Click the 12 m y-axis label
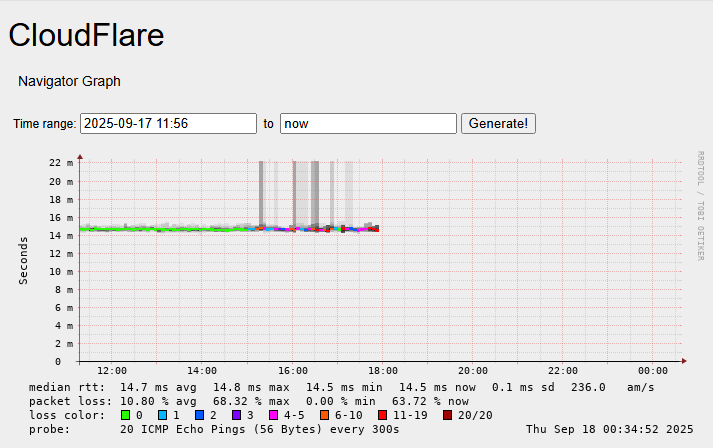The width and height of the screenshot is (713, 448). [61, 254]
